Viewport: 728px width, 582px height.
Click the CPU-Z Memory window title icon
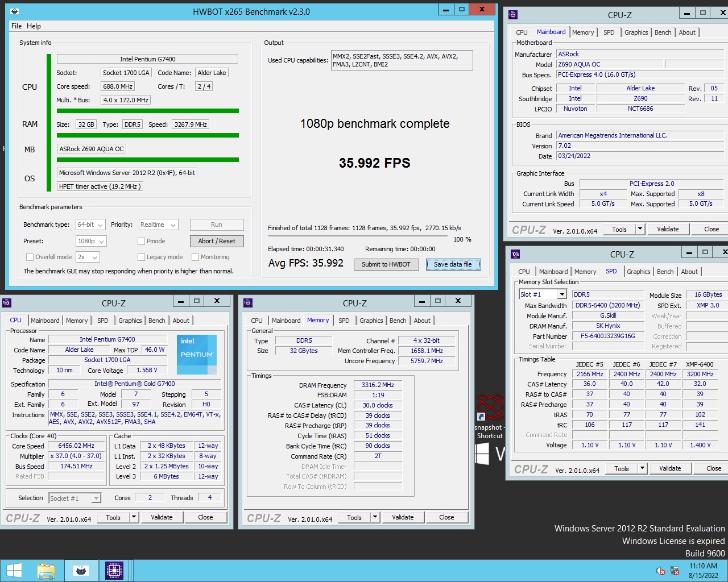point(248,303)
